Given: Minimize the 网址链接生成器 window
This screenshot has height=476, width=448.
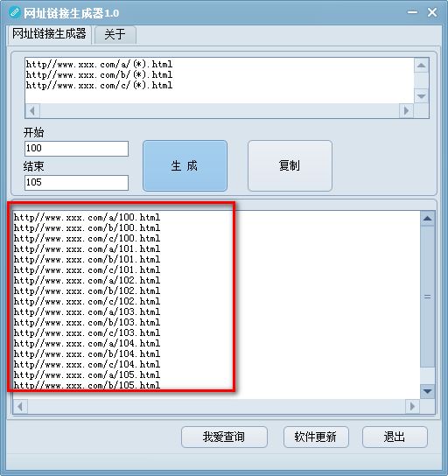Looking at the screenshot, I should click(x=412, y=12).
